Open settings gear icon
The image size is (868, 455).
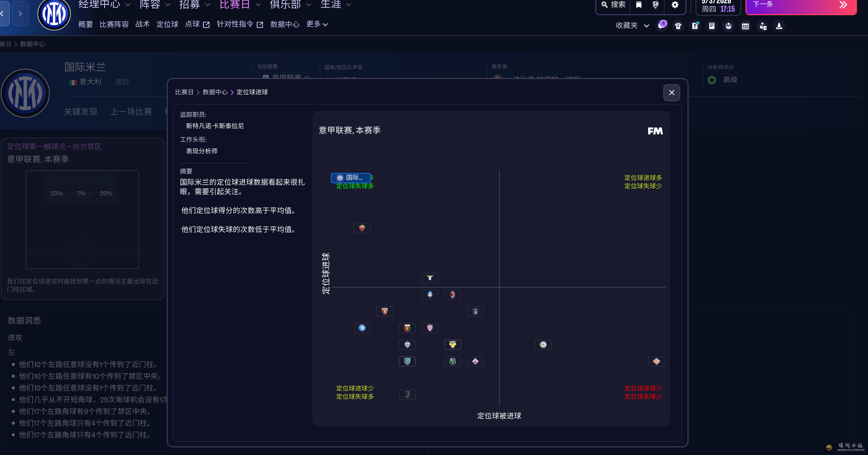[675, 5]
